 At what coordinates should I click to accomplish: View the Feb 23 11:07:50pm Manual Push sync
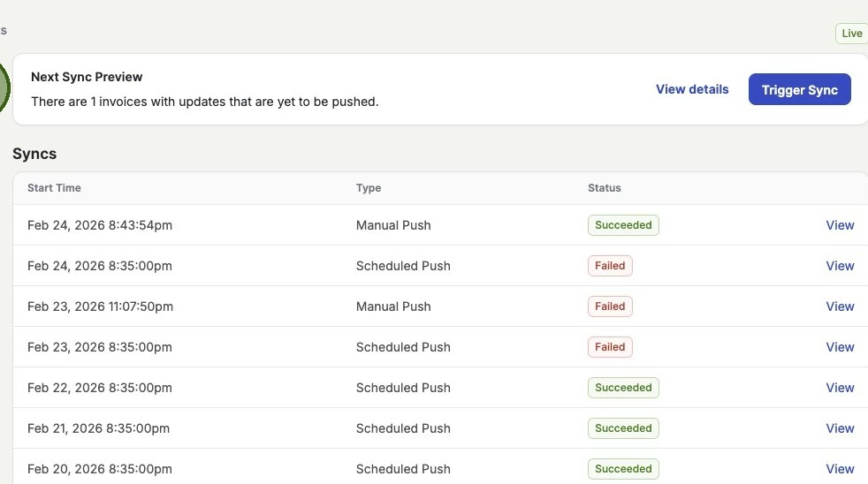point(840,306)
